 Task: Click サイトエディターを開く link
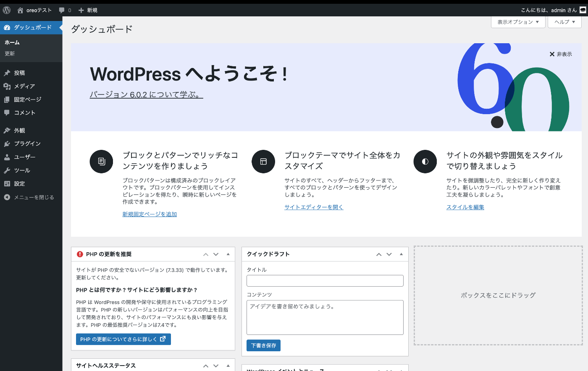click(314, 207)
